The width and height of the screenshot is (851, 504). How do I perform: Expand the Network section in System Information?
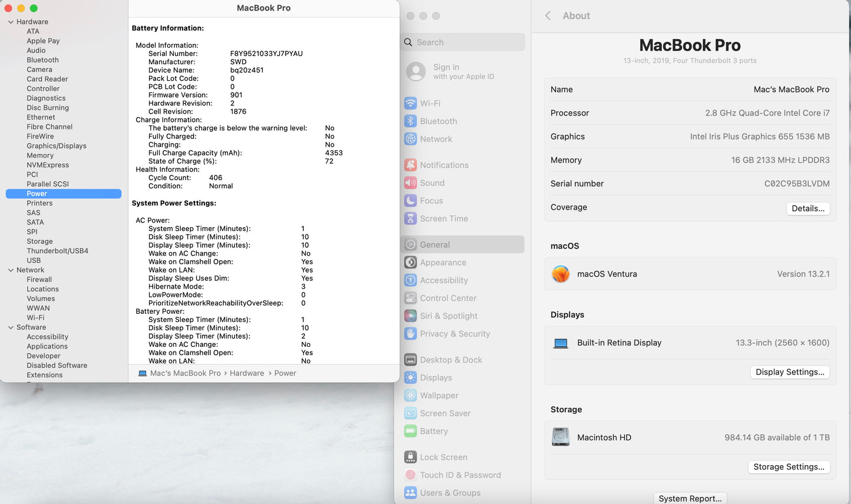(10, 270)
